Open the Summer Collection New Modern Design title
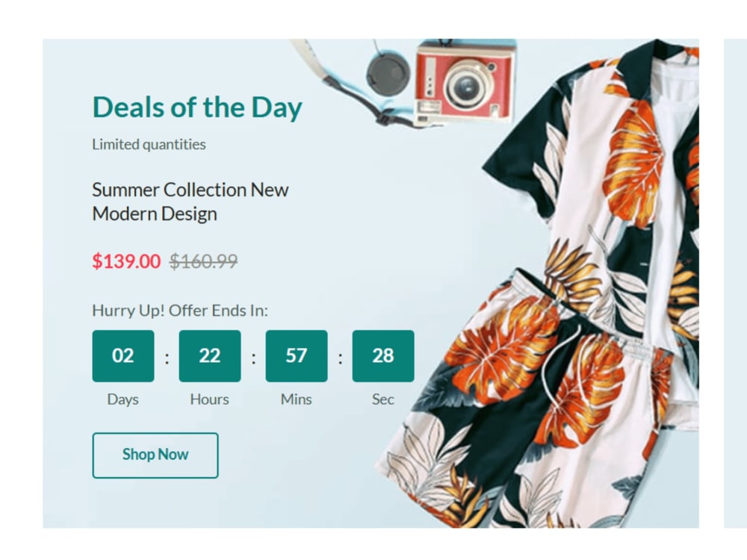The image size is (747, 560). [190, 202]
